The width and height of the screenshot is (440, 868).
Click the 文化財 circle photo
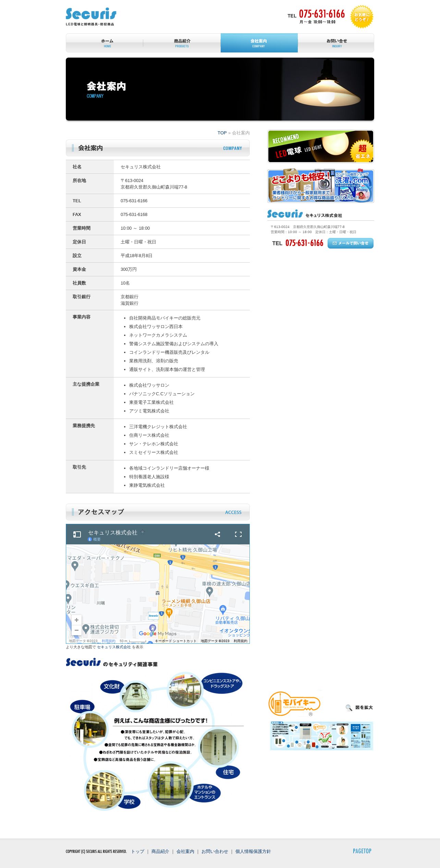point(136,696)
